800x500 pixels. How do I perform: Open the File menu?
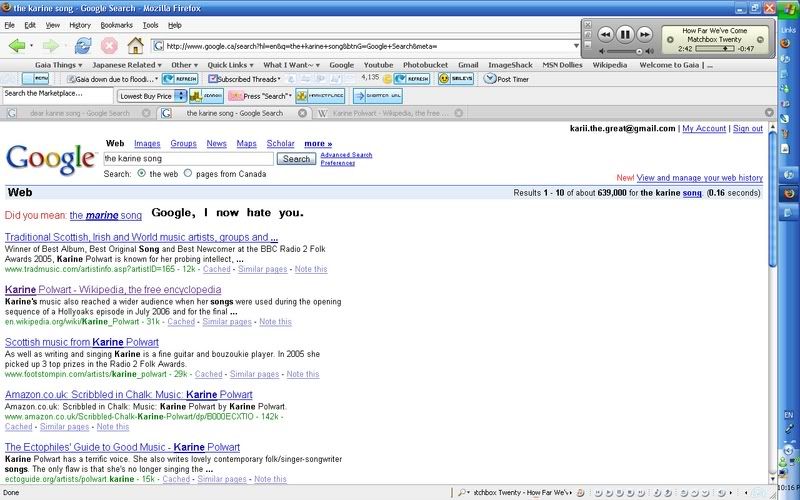(9, 25)
